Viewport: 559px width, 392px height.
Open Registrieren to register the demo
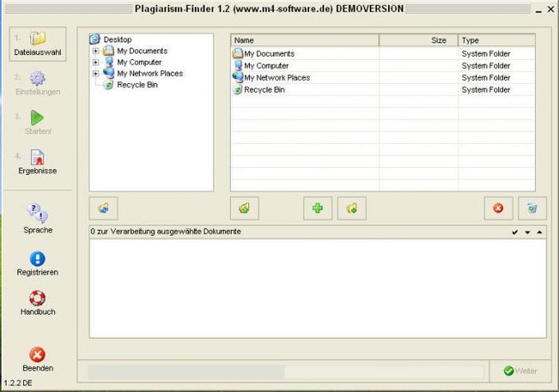(38, 264)
